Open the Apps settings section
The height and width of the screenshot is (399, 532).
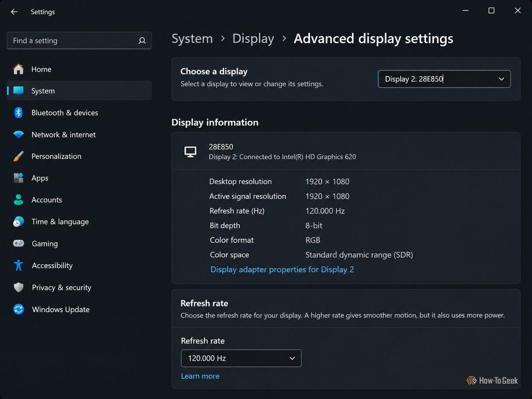(x=79, y=178)
